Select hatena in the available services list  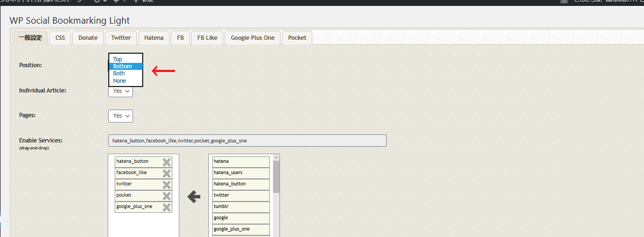(x=241, y=162)
